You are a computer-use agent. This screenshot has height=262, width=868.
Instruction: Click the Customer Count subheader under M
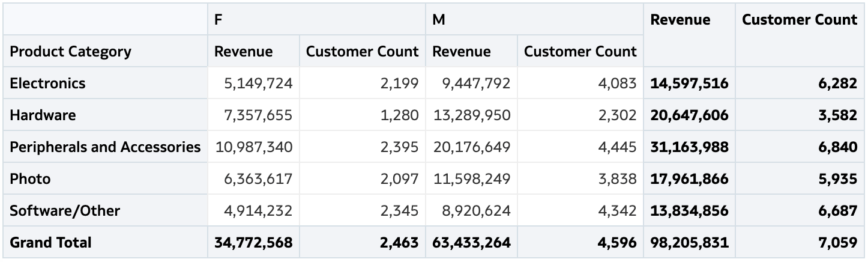point(580,51)
